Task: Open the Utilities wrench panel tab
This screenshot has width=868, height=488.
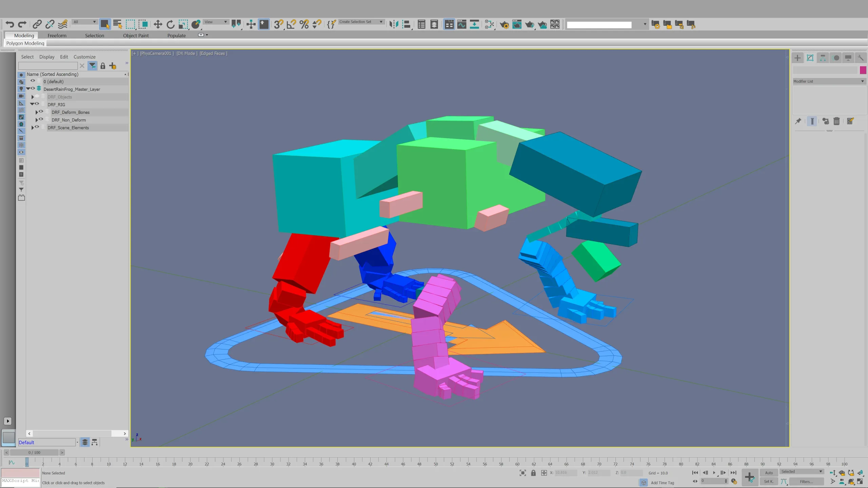Action: [x=861, y=58]
